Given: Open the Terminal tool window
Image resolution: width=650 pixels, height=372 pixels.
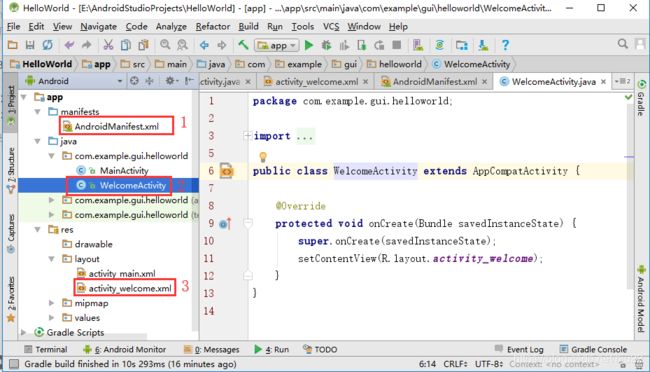Looking at the screenshot, I should 46,350.
